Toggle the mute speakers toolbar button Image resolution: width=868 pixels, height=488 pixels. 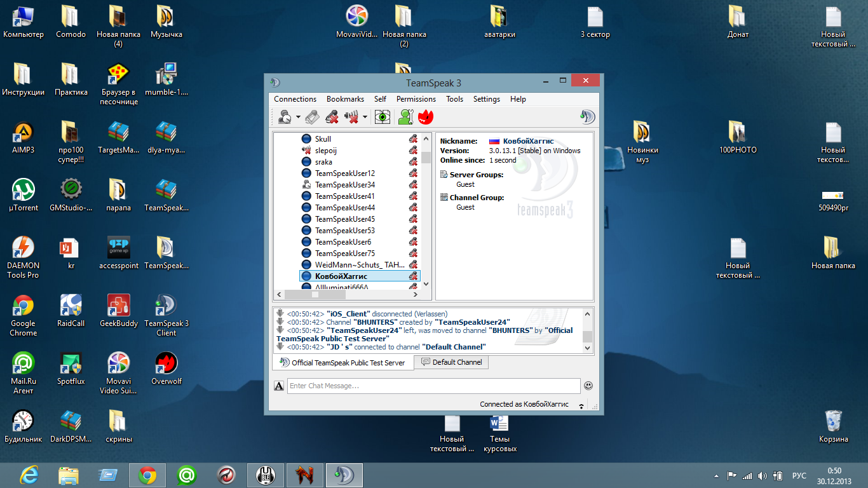pos(351,117)
